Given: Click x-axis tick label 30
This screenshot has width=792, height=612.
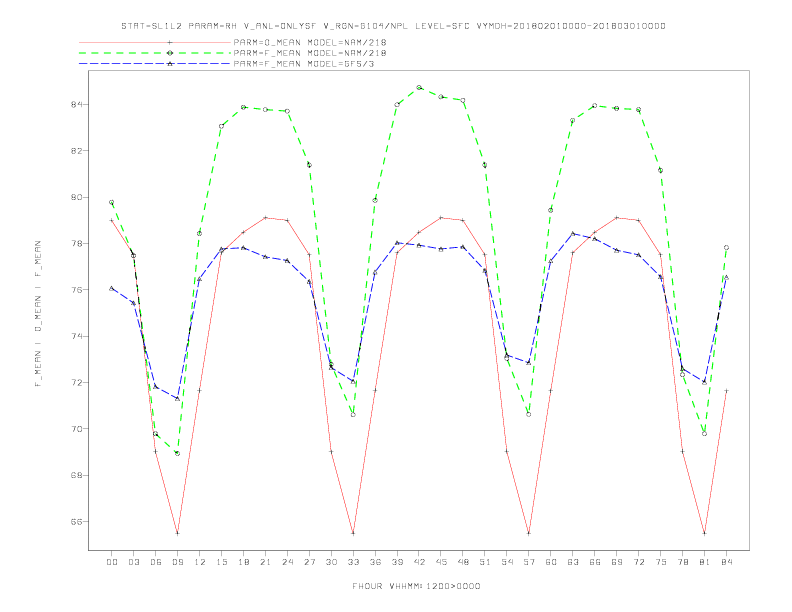Looking at the screenshot, I should tap(331, 562).
